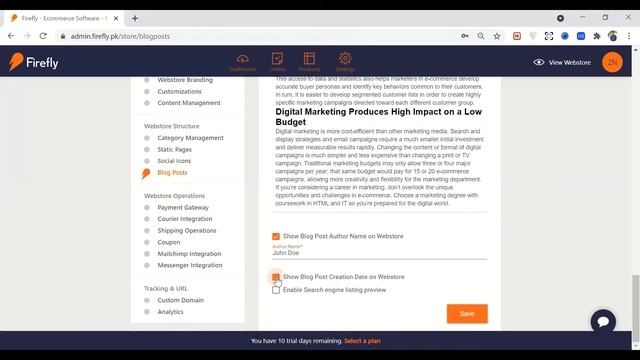This screenshot has width=640, height=360.
Task: Bookmark this page with the star icon
Action: (x=497, y=36)
